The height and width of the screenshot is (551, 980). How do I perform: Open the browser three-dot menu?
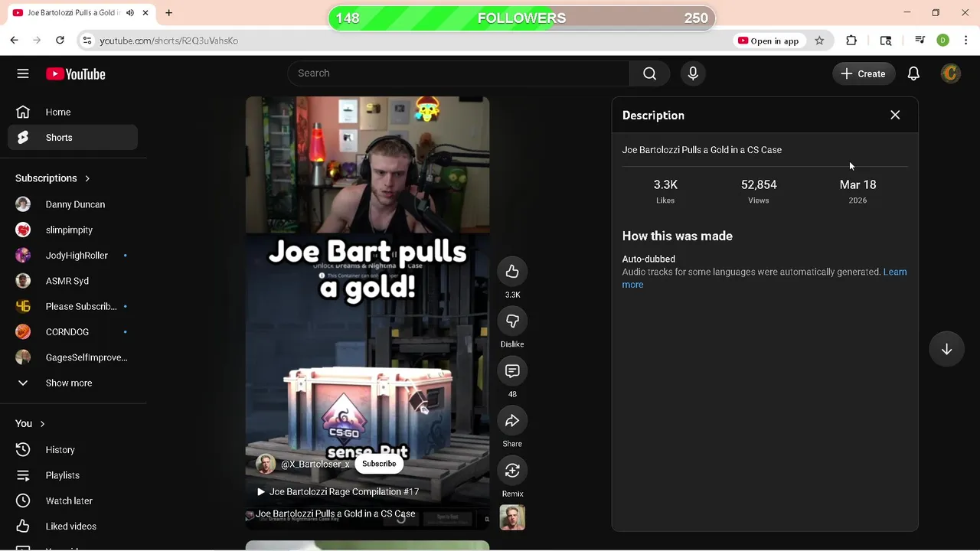point(966,41)
